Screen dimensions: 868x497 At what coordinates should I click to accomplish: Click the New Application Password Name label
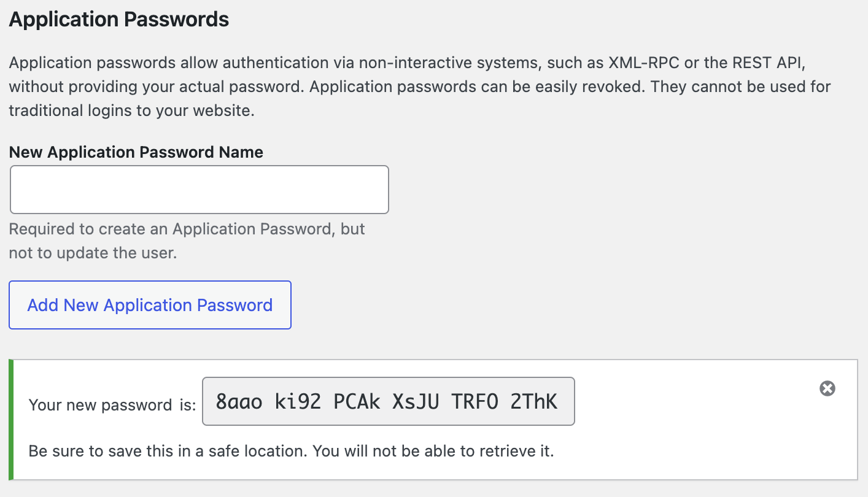tap(136, 152)
